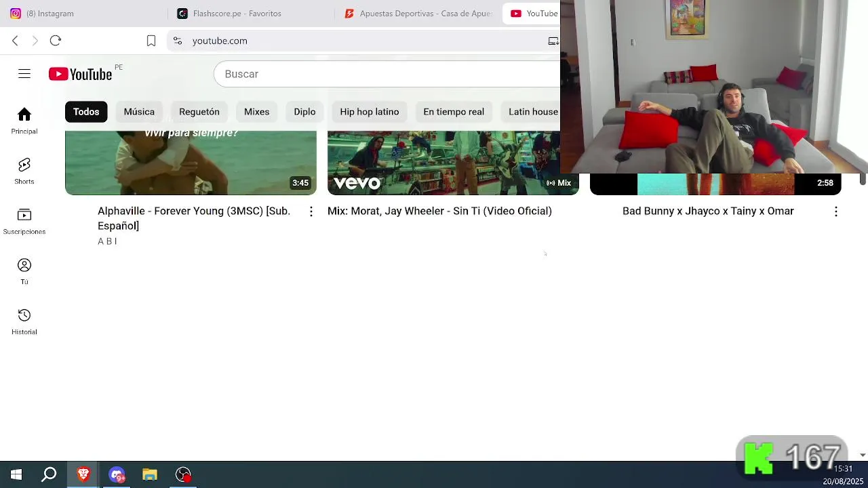Open Historial from the sidebar
868x488 pixels.
click(x=24, y=322)
